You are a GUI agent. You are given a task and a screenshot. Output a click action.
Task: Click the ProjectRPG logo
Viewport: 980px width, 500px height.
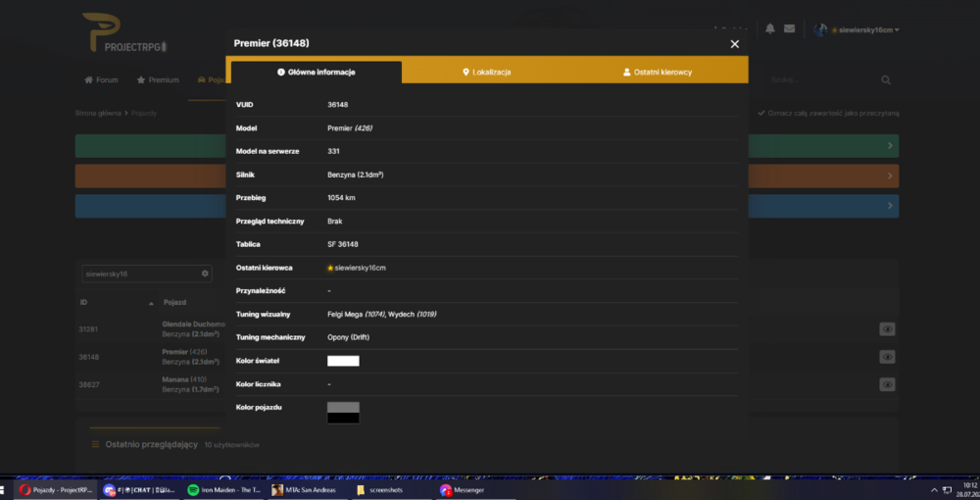pyautogui.click(x=125, y=32)
